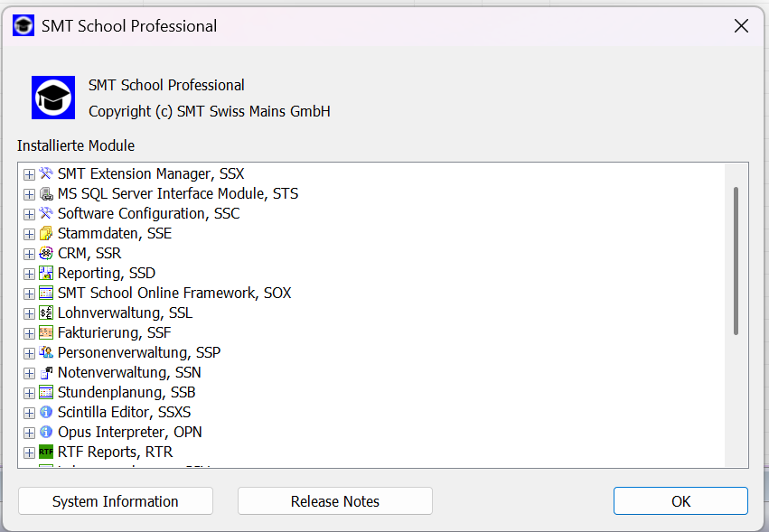Click the module list vertical scrollbar thumb

pos(736,261)
